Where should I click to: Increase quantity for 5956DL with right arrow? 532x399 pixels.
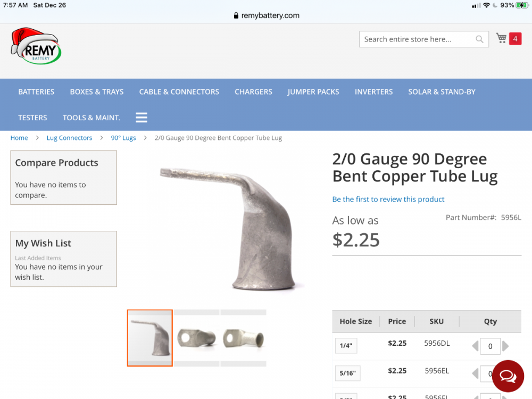point(505,346)
